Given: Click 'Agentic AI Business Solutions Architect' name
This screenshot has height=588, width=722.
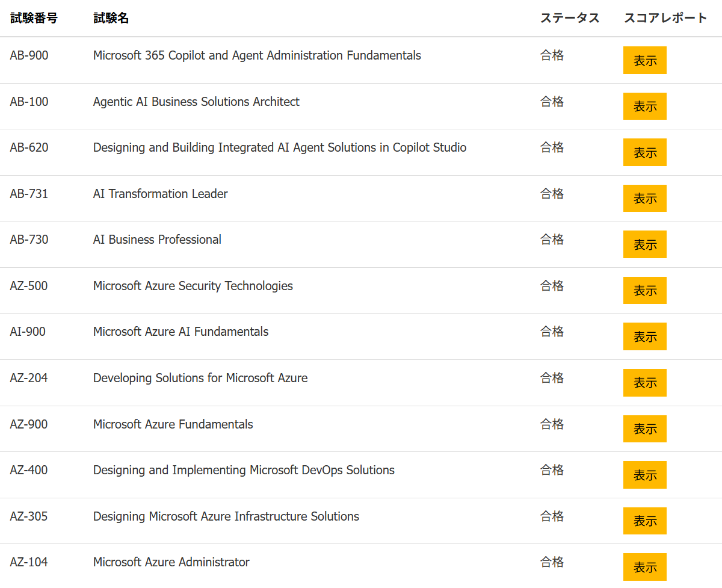Looking at the screenshot, I should [196, 102].
